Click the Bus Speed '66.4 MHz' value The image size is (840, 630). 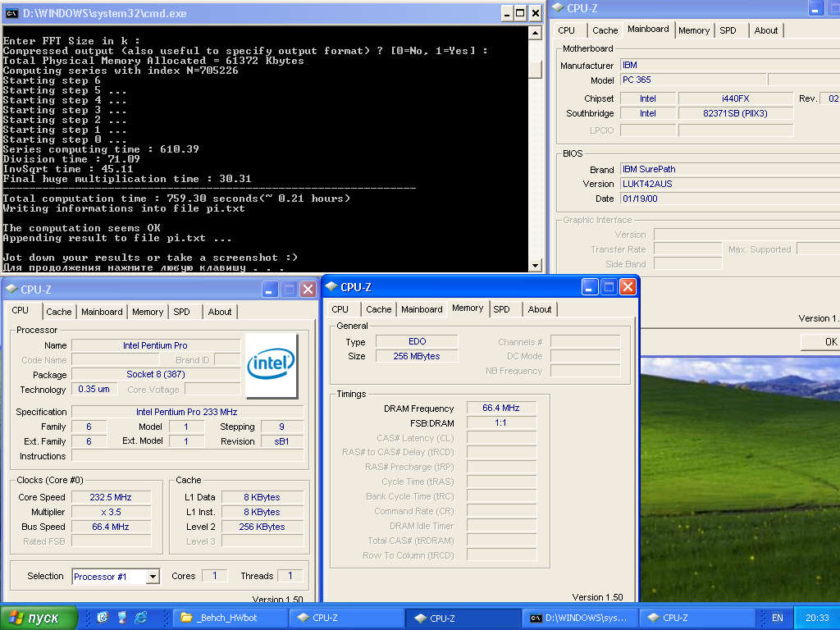(111, 527)
